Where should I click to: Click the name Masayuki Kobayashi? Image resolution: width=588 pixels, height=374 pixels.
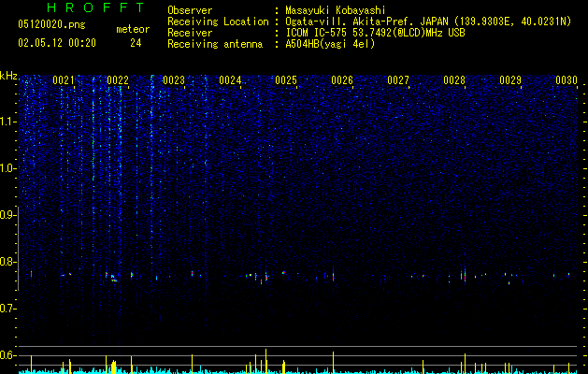336,10
